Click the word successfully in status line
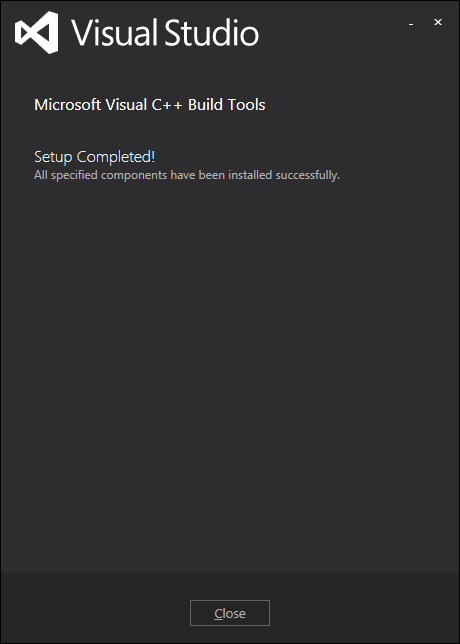 pyautogui.click(x=308, y=175)
